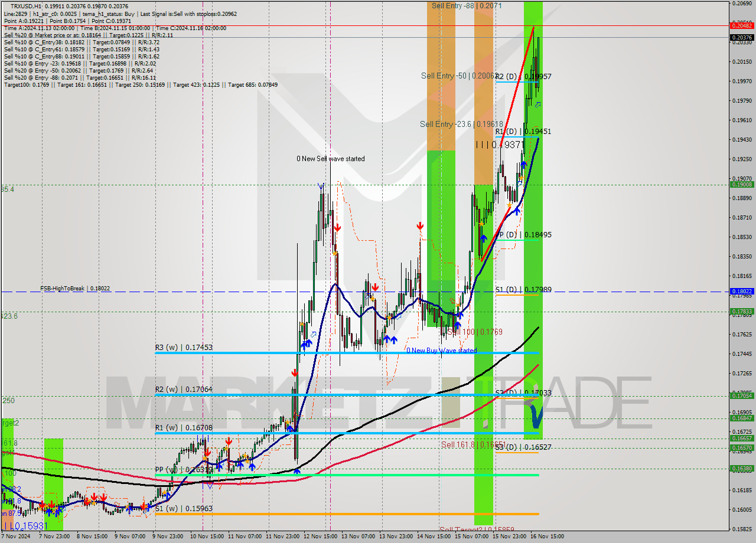This screenshot has height=543, width=756.
Task: Click the '7 Nov 2024' time axis label
Action: [x=16, y=537]
